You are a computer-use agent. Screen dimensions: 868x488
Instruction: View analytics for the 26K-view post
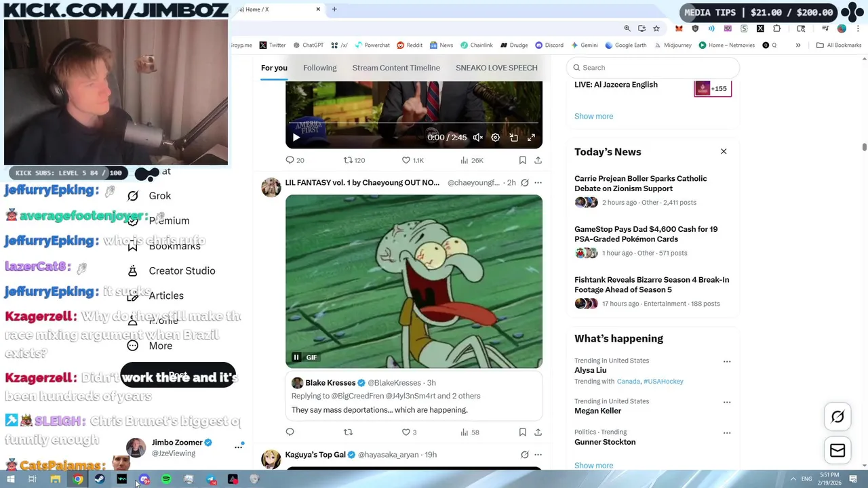point(471,160)
